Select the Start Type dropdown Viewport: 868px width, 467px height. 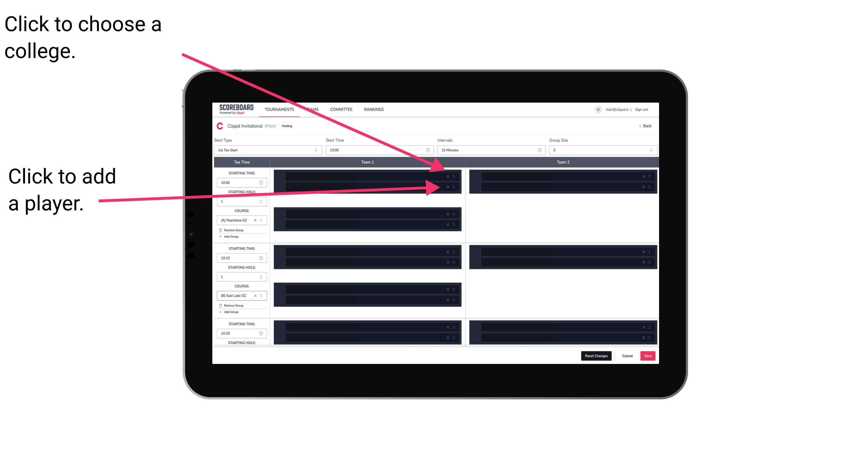(265, 150)
